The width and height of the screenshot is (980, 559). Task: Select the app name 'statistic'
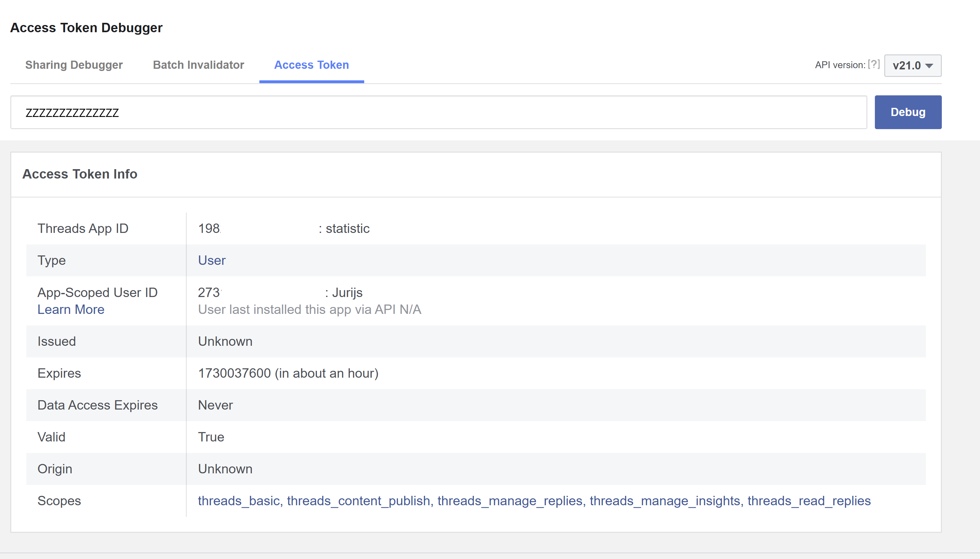point(348,229)
